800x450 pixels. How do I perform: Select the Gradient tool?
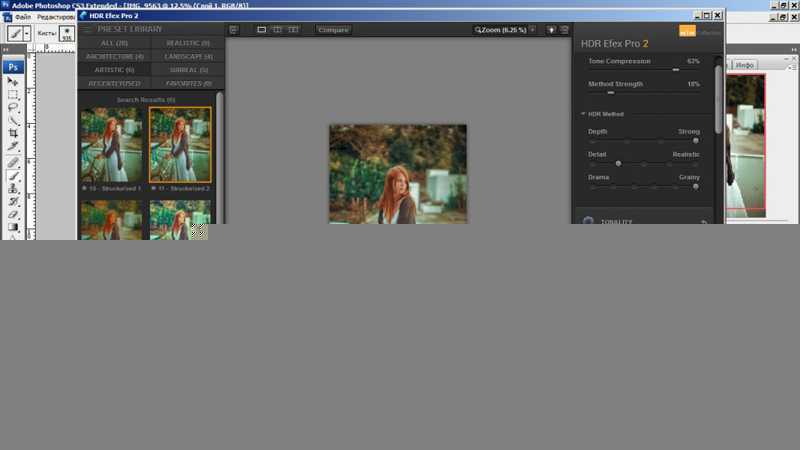click(x=13, y=228)
